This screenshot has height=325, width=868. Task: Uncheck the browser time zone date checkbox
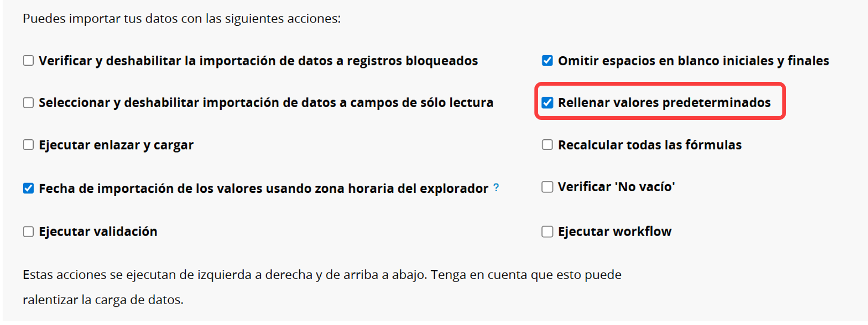point(28,188)
